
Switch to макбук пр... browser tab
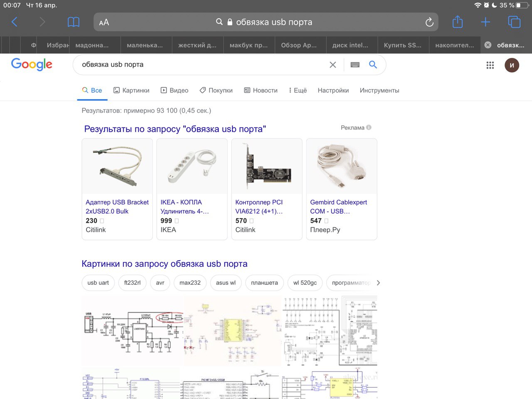pos(249,45)
